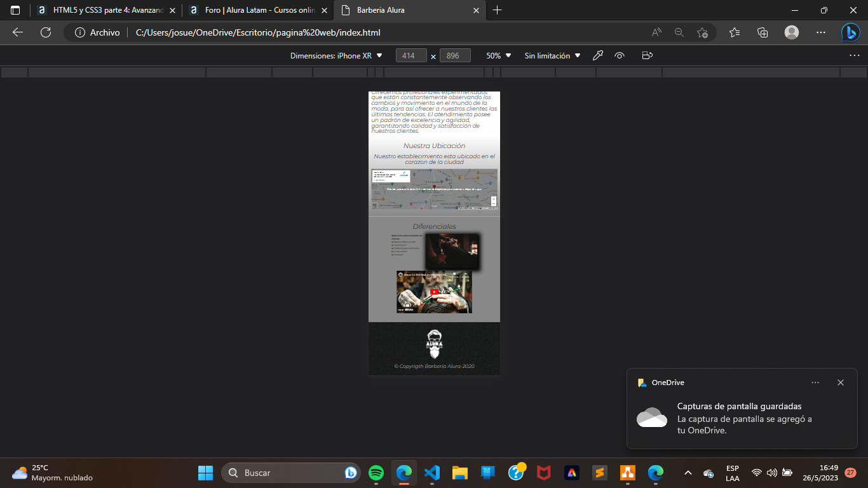Open device toolbar more options
Screen dimensions: 868x488
854,55
